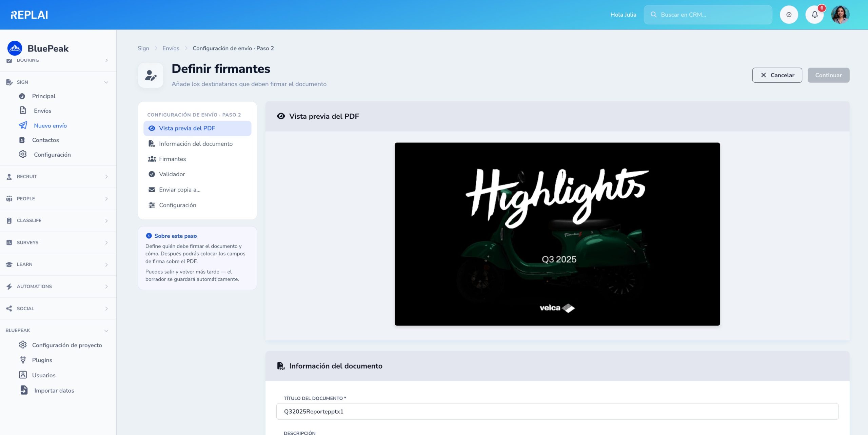Click the Contactos address book icon
This screenshot has width=868, height=435.
(x=22, y=140)
